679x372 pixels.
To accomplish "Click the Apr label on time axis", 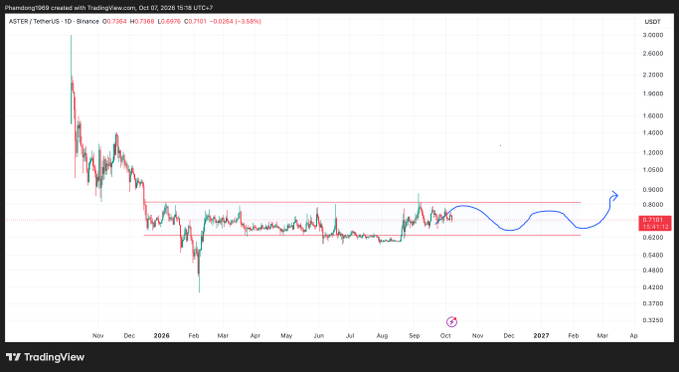I will click(255, 336).
